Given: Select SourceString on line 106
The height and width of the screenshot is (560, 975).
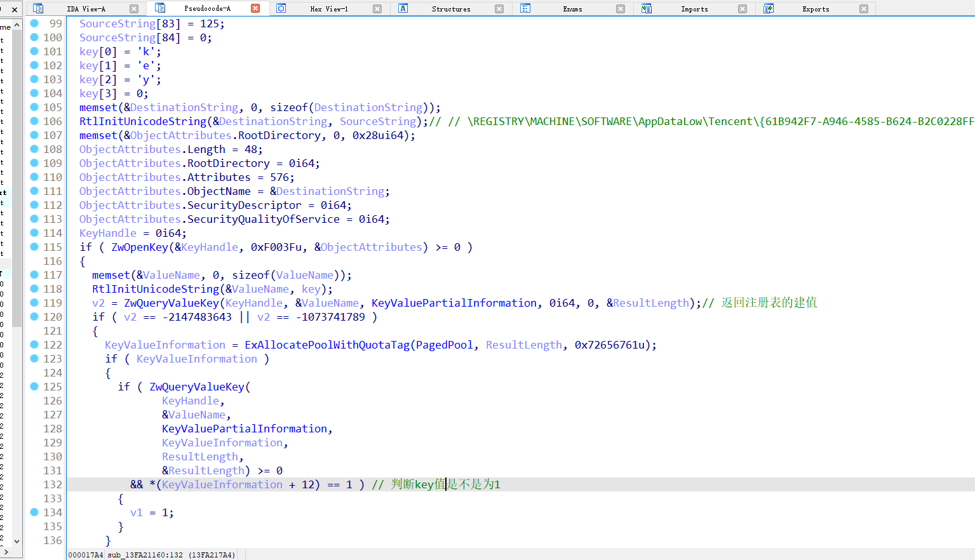Looking at the screenshot, I should point(378,121).
